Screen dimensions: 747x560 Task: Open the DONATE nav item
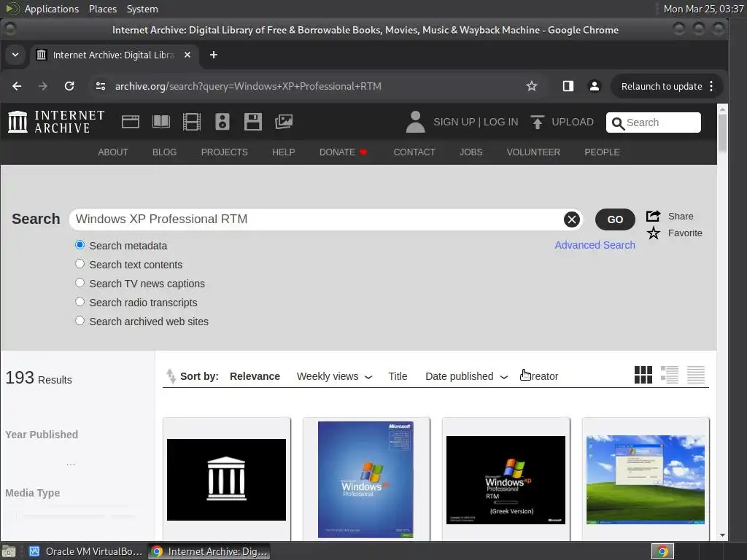point(343,152)
